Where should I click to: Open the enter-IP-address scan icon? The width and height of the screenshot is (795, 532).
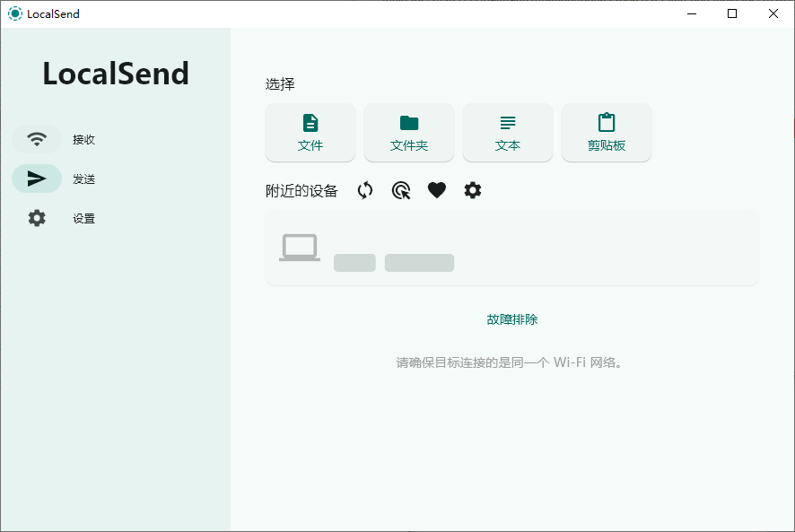(400, 190)
